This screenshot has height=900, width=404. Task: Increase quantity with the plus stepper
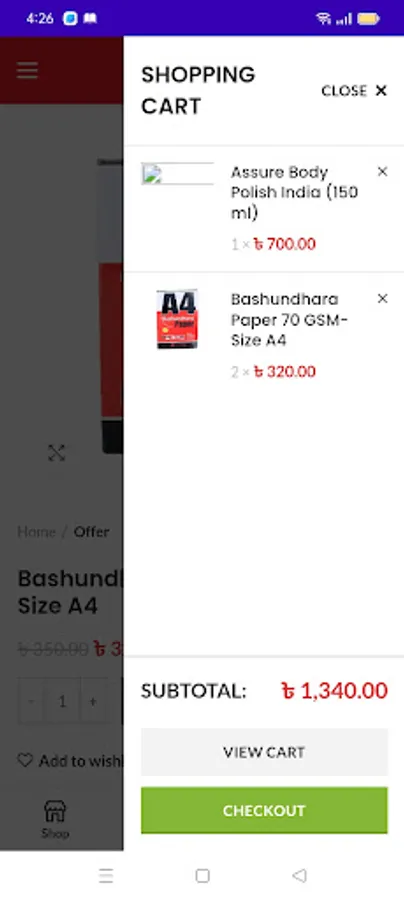(93, 701)
